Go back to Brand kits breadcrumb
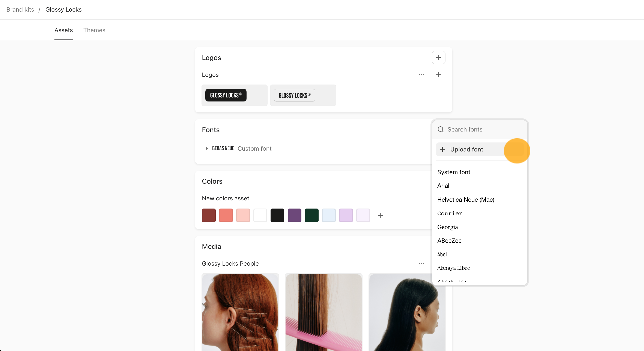Screen dimensions: 644x351 20,9
